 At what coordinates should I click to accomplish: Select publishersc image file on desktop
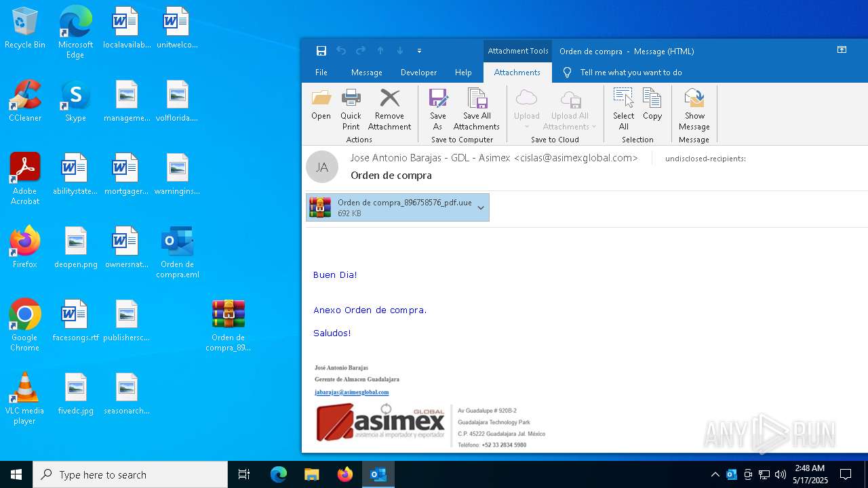tap(126, 321)
